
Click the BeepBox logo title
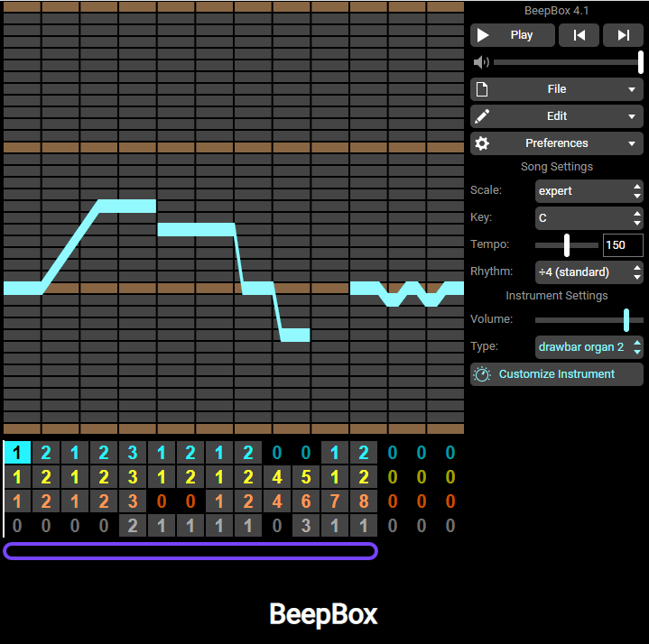point(323,614)
